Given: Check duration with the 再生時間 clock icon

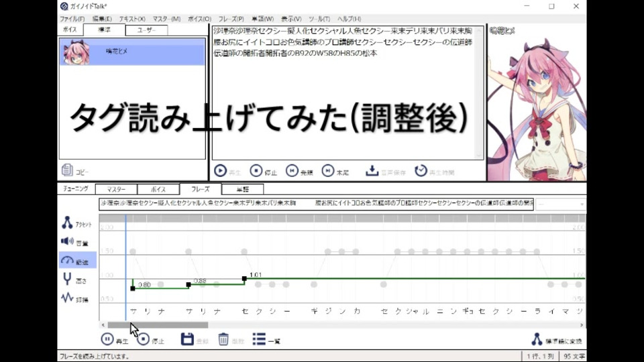Looking at the screenshot, I should tap(421, 170).
